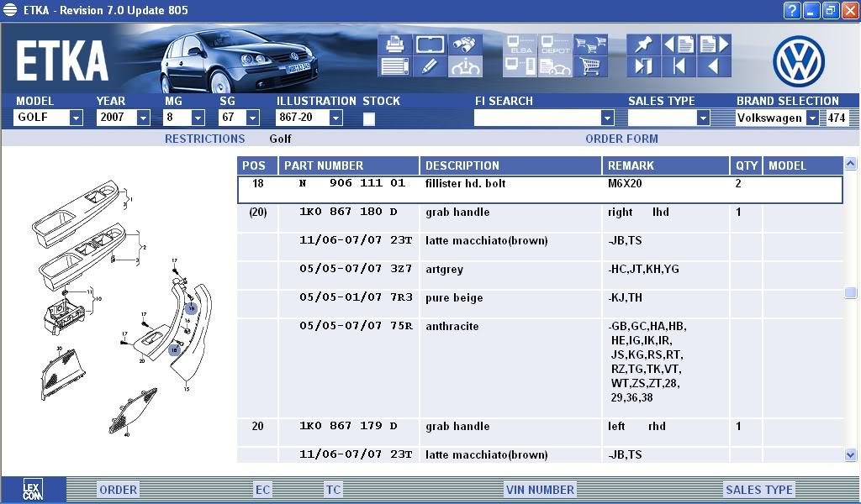Go to previous page with left-arrow document icon

click(x=679, y=45)
